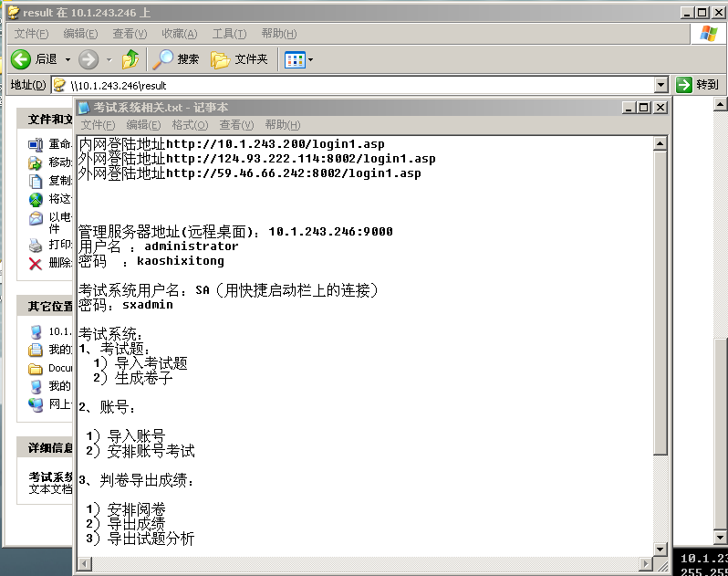Open the Back button dropdown arrow
This screenshot has width=728, height=576.
click(68, 60)
